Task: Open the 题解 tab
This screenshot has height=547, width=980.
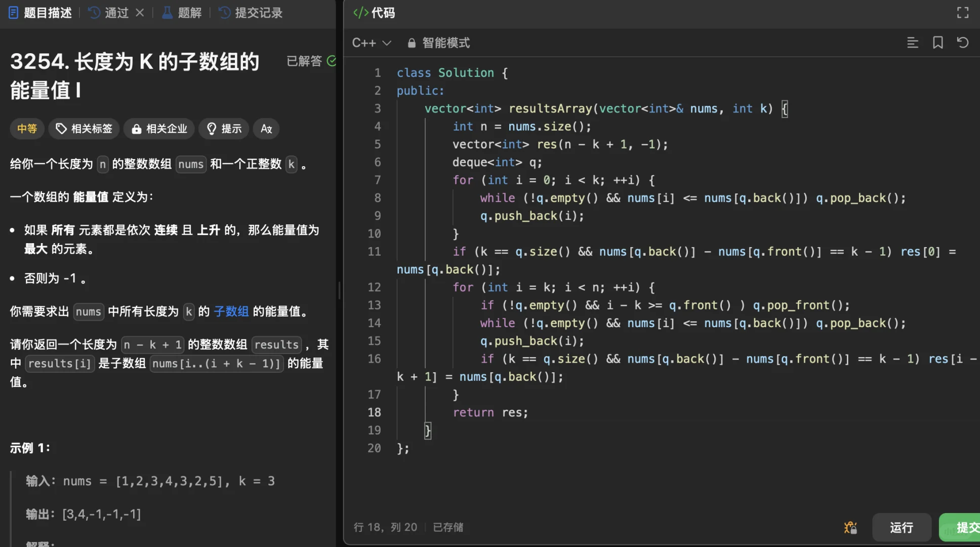Action: click(x=182, y=13)
